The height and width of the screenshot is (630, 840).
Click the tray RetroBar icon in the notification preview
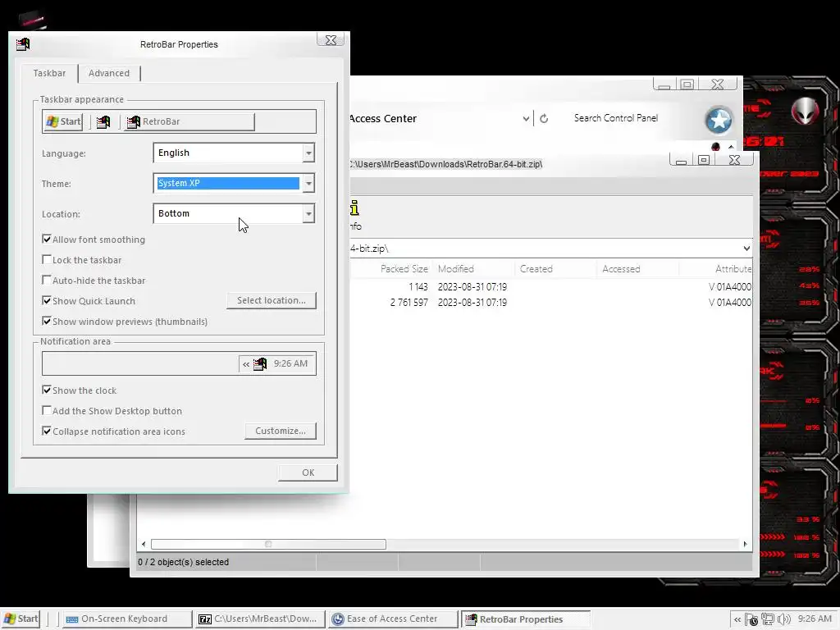[x=260, y=363]
